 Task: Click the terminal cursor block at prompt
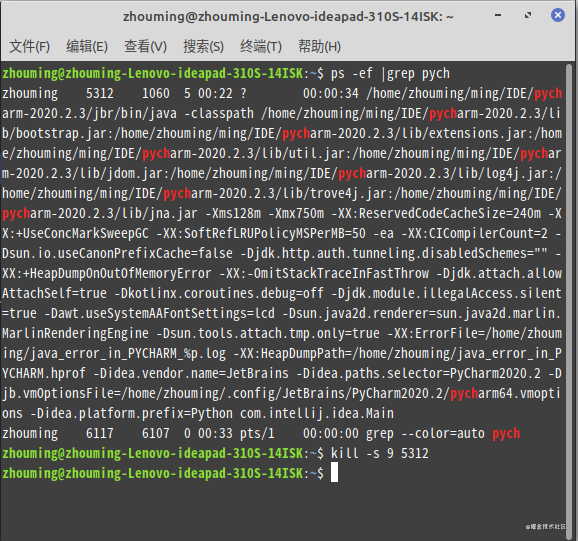334,473
